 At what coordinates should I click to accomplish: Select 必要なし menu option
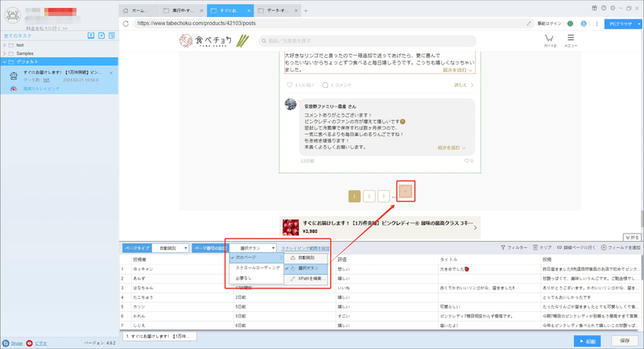tap(257, 278)
